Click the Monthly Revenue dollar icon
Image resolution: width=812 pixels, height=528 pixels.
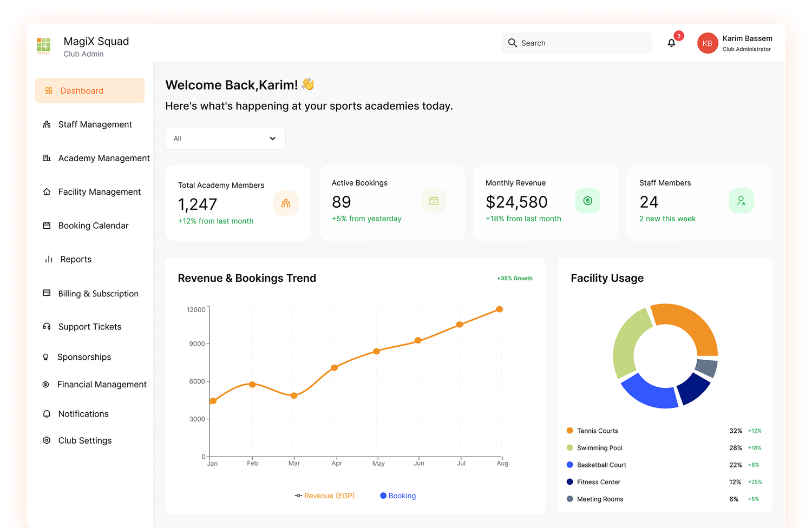pos(588,201)
